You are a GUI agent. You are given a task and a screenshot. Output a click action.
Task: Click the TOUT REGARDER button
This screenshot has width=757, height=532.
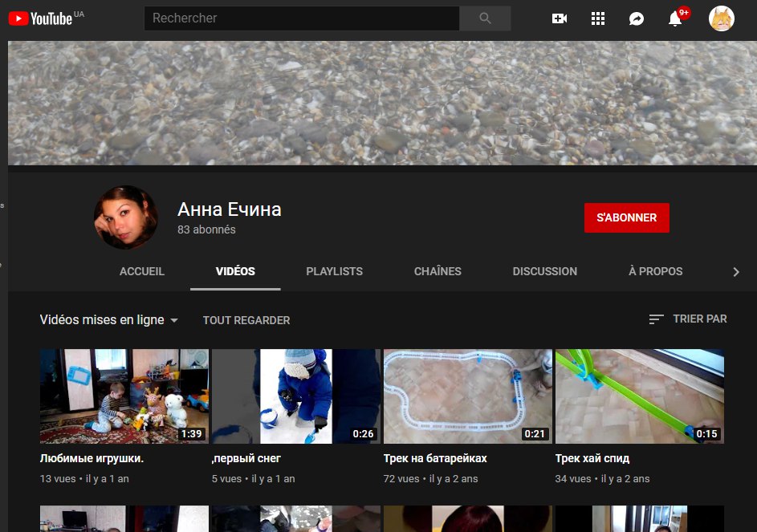246,320
